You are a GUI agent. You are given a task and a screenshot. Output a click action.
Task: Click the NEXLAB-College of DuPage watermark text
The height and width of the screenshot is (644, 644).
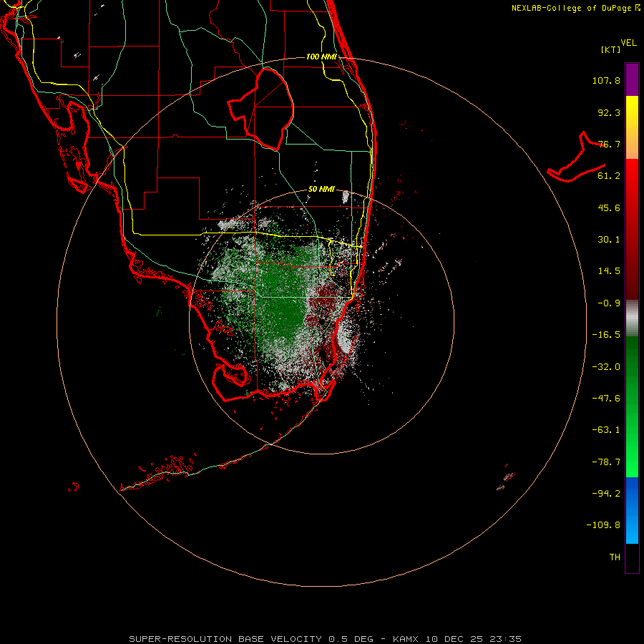[575, 8]
